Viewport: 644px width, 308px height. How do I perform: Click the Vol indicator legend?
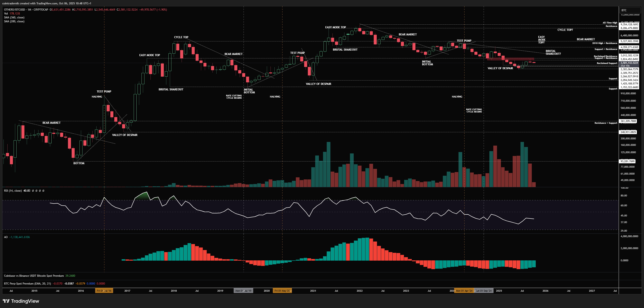click(6, 14)
